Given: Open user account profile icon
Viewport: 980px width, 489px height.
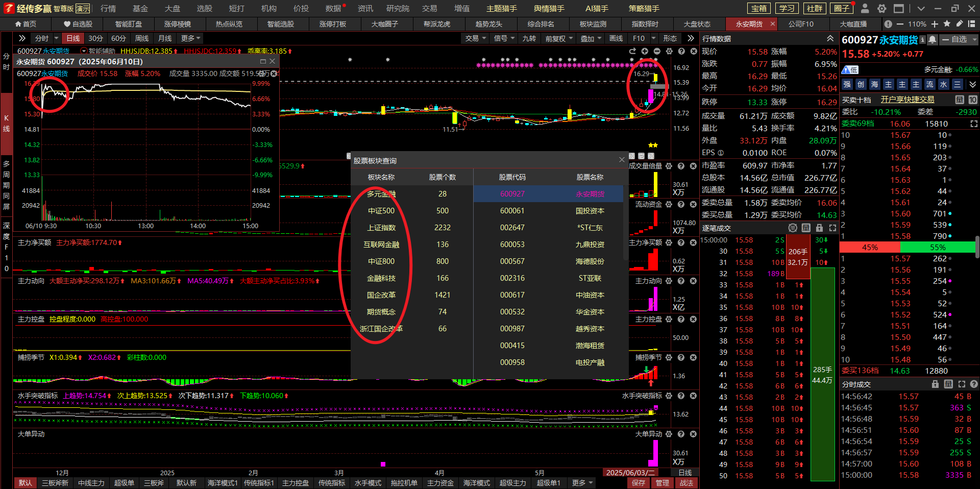Looking at the screenshot, I should (865, 8).
